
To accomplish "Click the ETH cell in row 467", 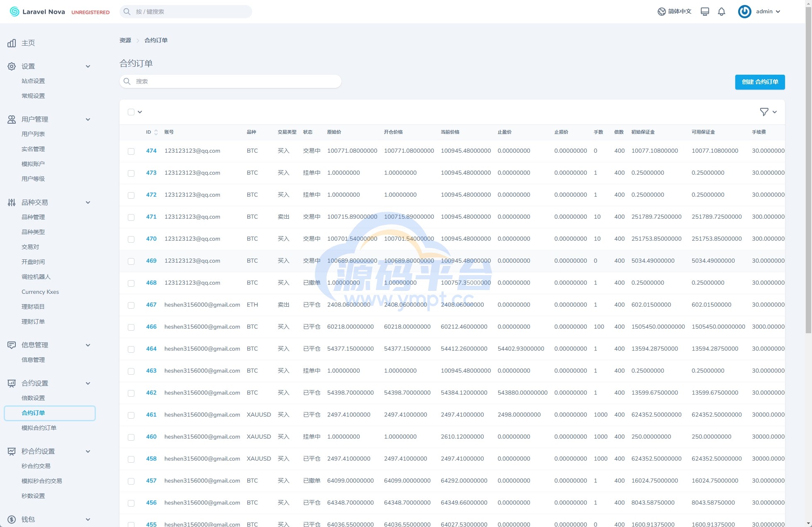I will pyautogui.click(x=252, y=305).
